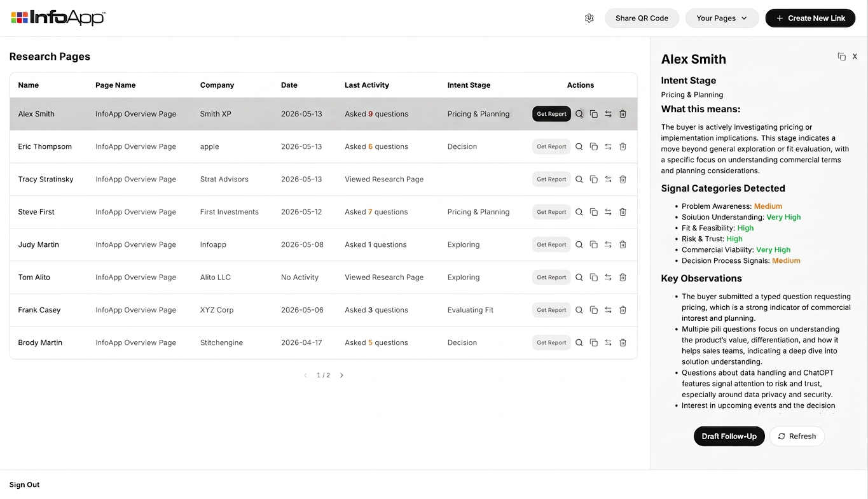Click Asked 9 questions activity text
The width and height of the screenshot is (868, 499).
click(376, 114)
